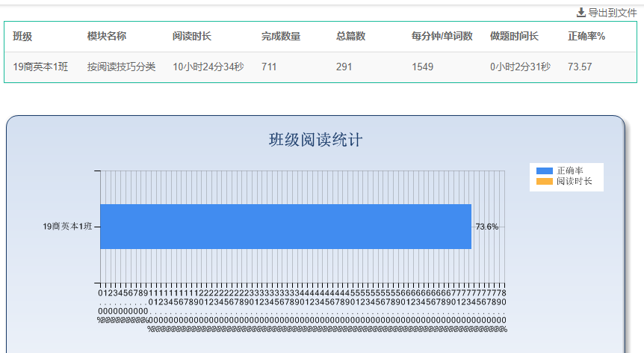This screenshot has height=353, width=644.
Task: Sort by the 班级 column header
Action: click(22, 37)
